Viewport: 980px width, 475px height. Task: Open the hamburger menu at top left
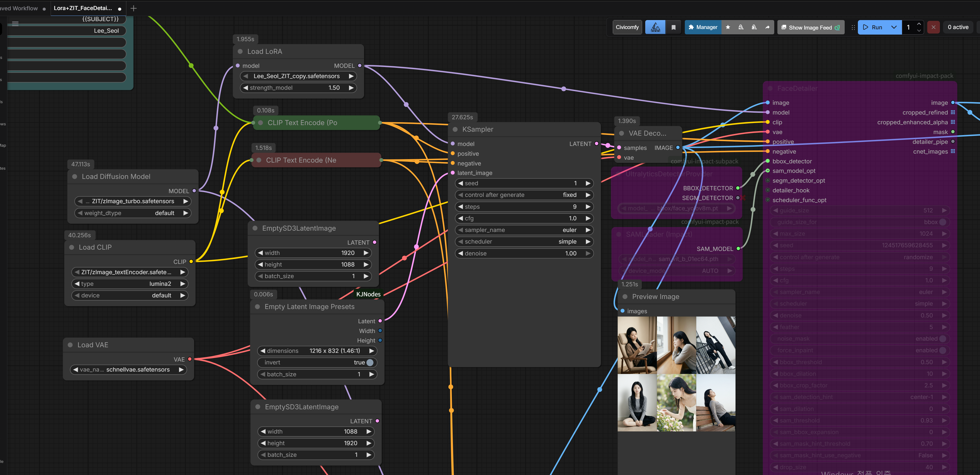point(15,23)
